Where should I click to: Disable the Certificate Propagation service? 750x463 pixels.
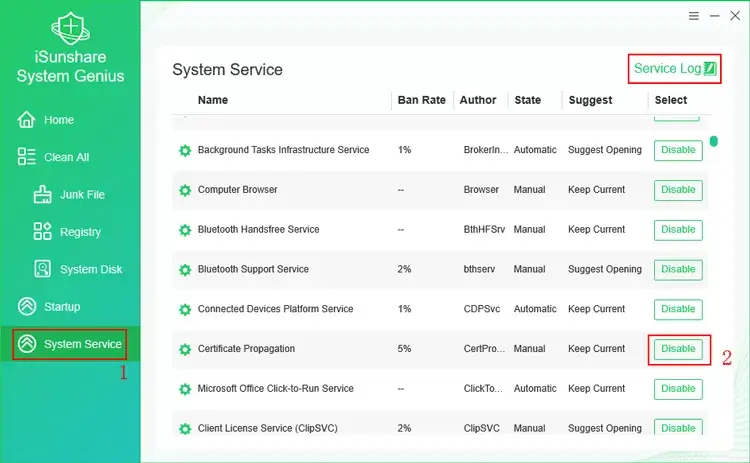click(678, 349)
